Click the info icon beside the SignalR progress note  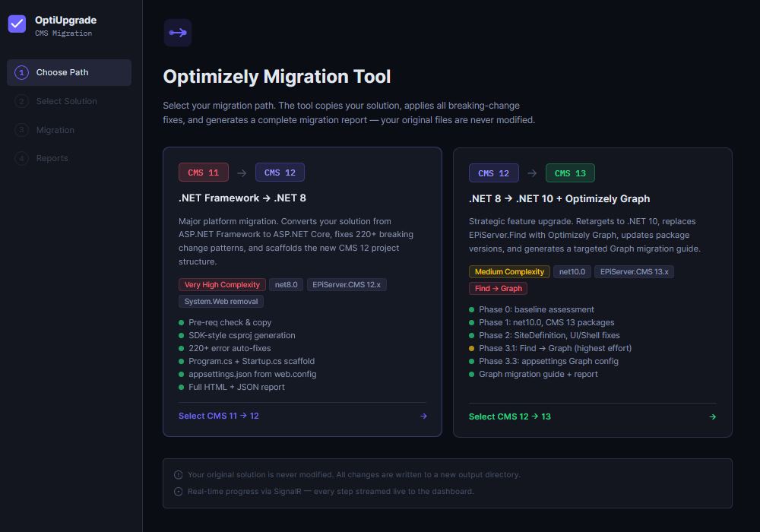(x=176, y=491)
